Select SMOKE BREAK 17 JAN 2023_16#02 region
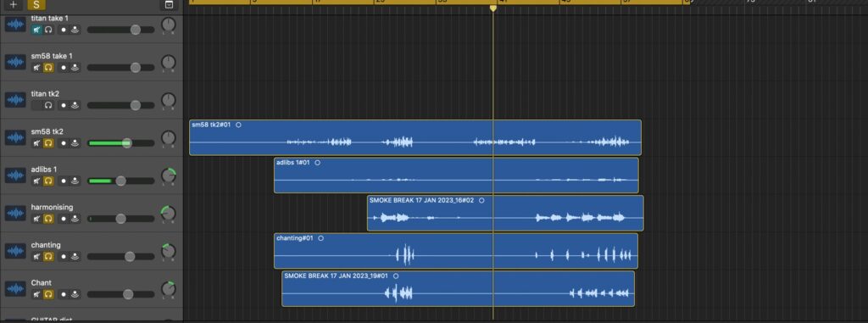Image resolution: width=868 pixels, height=323 pixels. pyautogui.click(x=505, y=213)
